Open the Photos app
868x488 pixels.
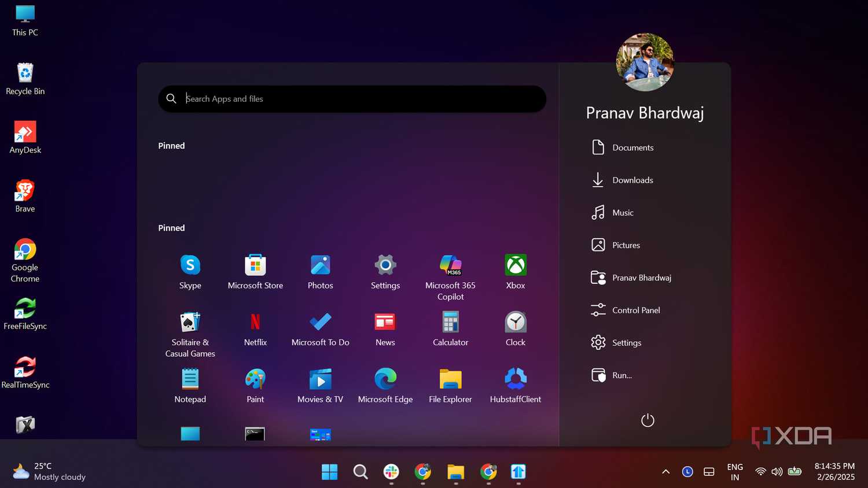click(320, 272)
